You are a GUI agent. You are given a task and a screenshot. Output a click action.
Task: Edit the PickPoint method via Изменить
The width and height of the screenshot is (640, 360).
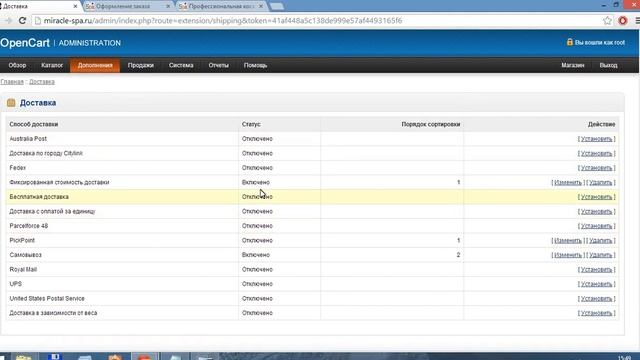point(568,240)
